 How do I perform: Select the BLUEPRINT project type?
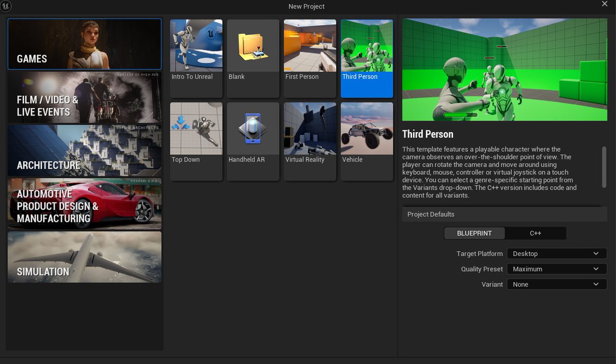click(474, 233)
